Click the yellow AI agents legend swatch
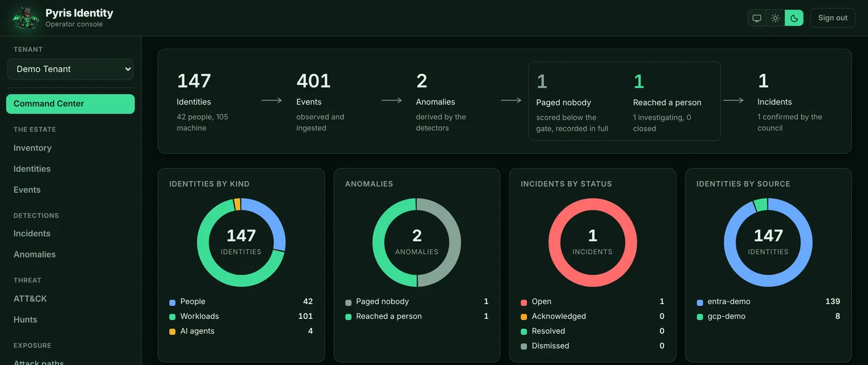This screenshot has height=365, width=868. coord(172,332)
